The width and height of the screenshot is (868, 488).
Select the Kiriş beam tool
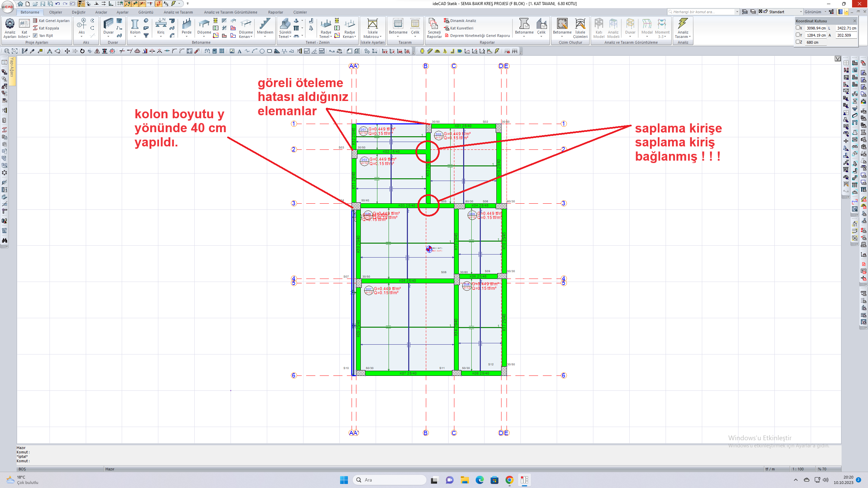pyautogui.click(x=161, y=28)
